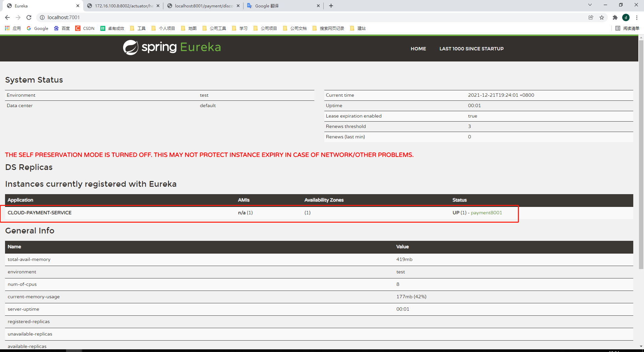
Task: Click the scrollbar down arrow
Action: click(x=641, y=346)
